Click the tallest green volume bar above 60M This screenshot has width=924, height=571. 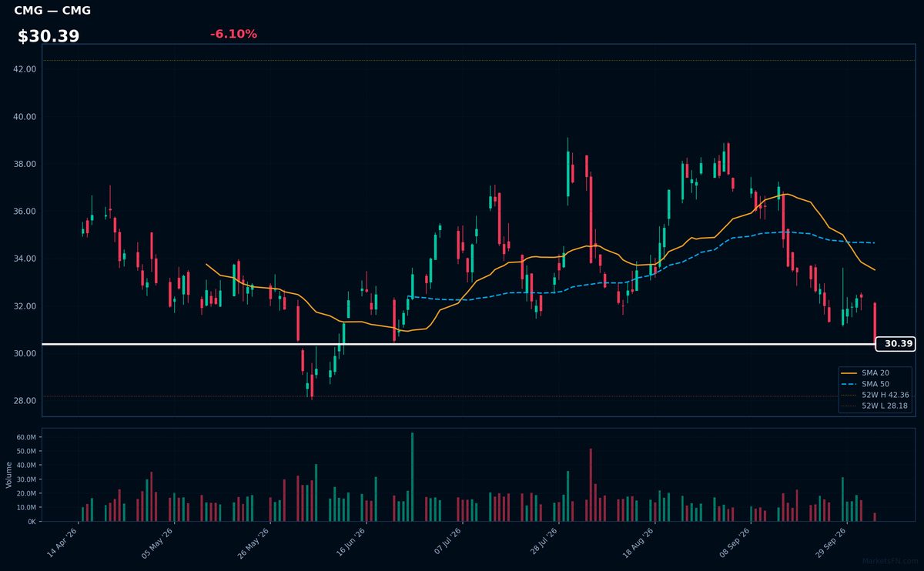(x=412, y=477)
